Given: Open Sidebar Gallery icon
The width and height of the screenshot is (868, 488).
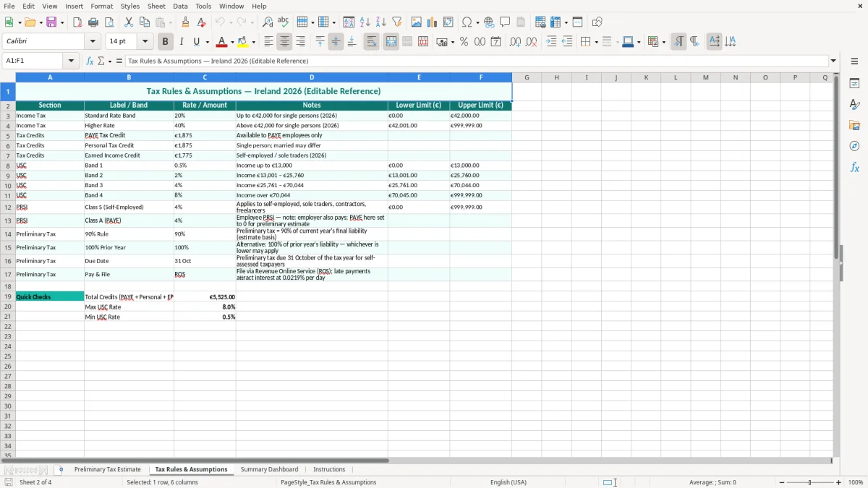Looking at the screenshot, I should coord(854,125).
